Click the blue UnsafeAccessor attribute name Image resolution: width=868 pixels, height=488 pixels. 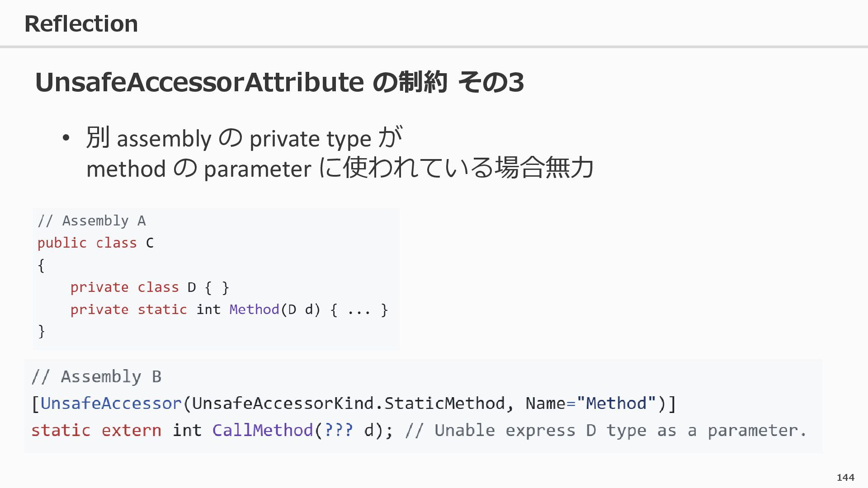[111, 403]
